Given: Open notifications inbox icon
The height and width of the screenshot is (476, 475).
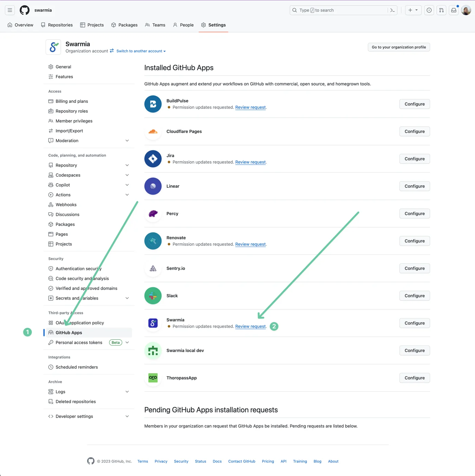Looking at the screenshot, I should [x=454, y=10].
